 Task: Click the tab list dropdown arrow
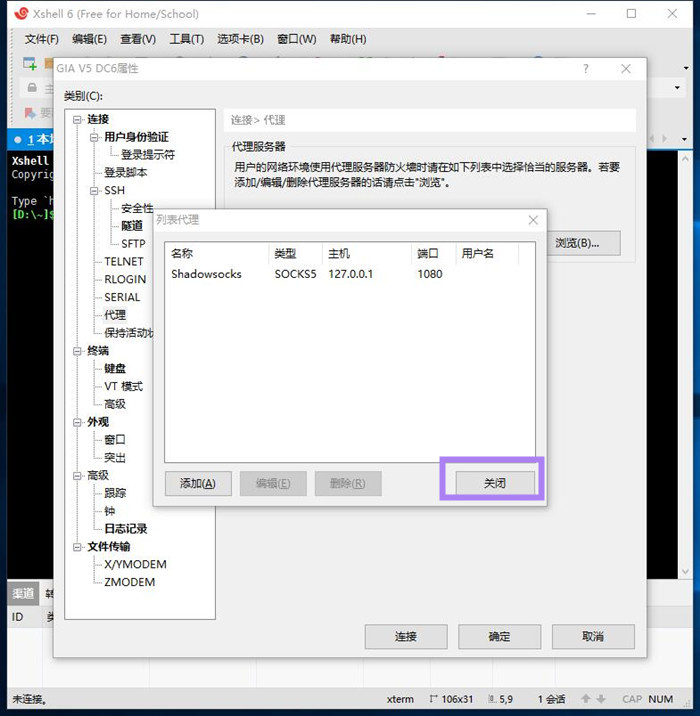coord(684,139)
